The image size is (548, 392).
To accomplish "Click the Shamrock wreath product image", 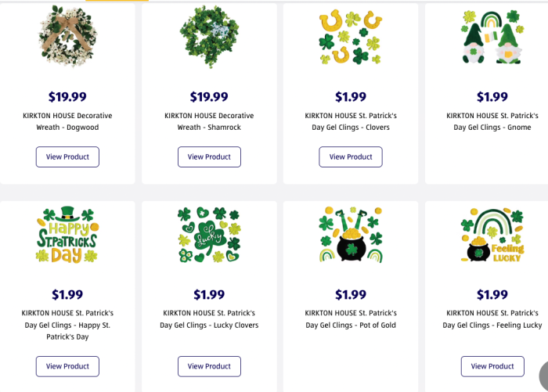I will (x=209, y=36).
